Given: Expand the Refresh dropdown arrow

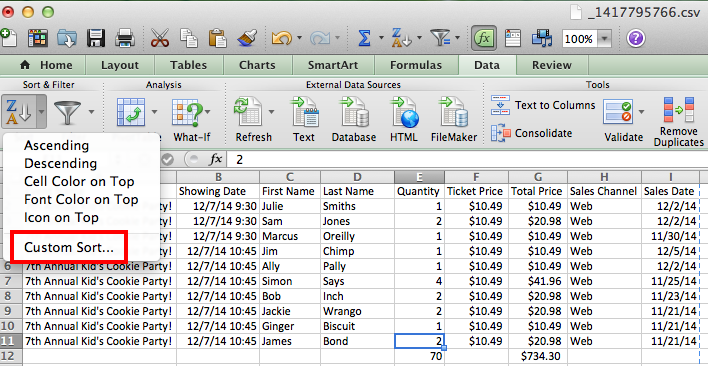Looking at the screenshot, I should click(271, 111).
